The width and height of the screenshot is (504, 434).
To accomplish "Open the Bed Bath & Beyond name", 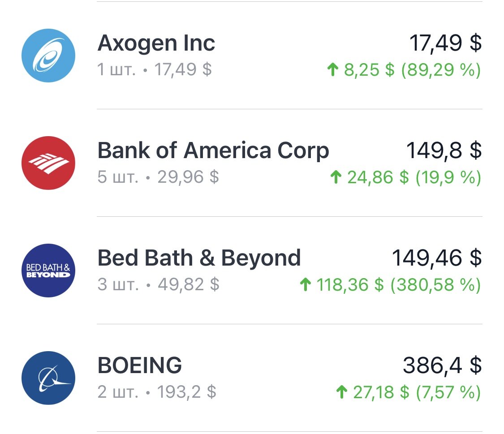I will tap(199, 258).
